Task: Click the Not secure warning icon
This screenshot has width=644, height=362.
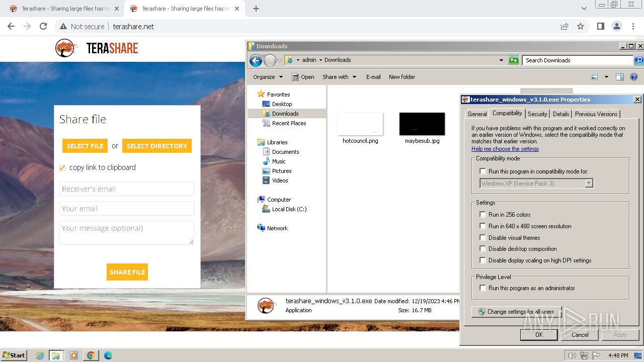Action: click(63, 26)
